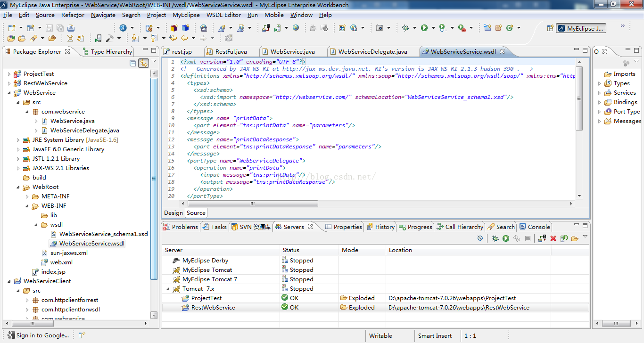644x343 pixels.
Task: Switch to the WebServiceDelegate.java tab
Action: [x=372, y=51]
